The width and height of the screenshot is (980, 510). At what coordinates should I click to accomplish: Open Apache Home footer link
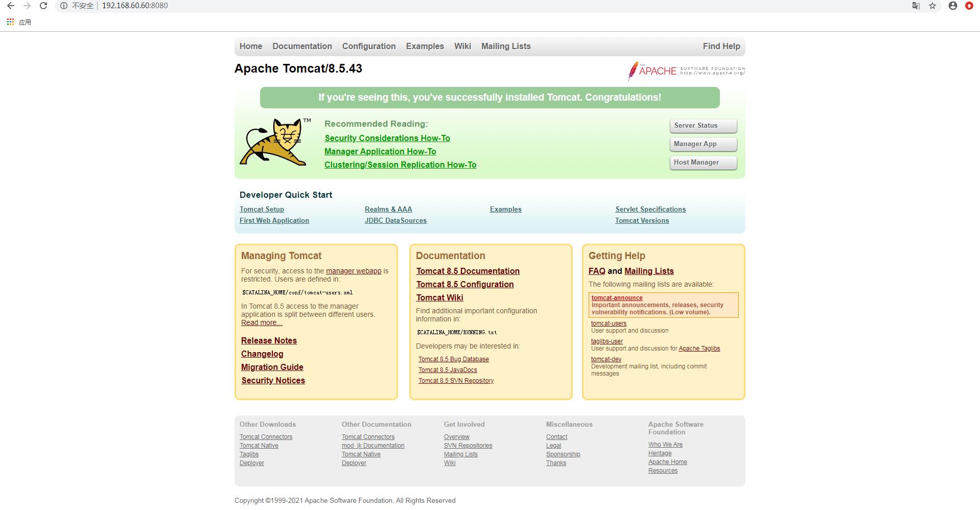point(668,462)
